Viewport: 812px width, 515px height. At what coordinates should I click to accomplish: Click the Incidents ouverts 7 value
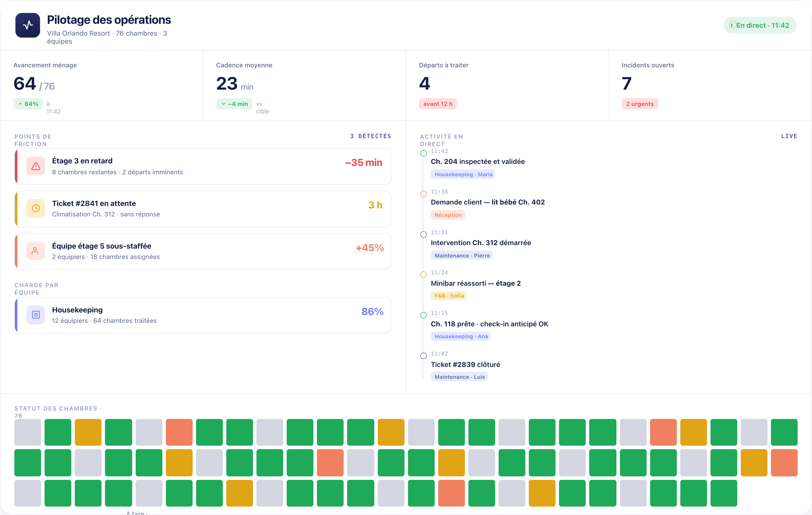tap(627, 84)
